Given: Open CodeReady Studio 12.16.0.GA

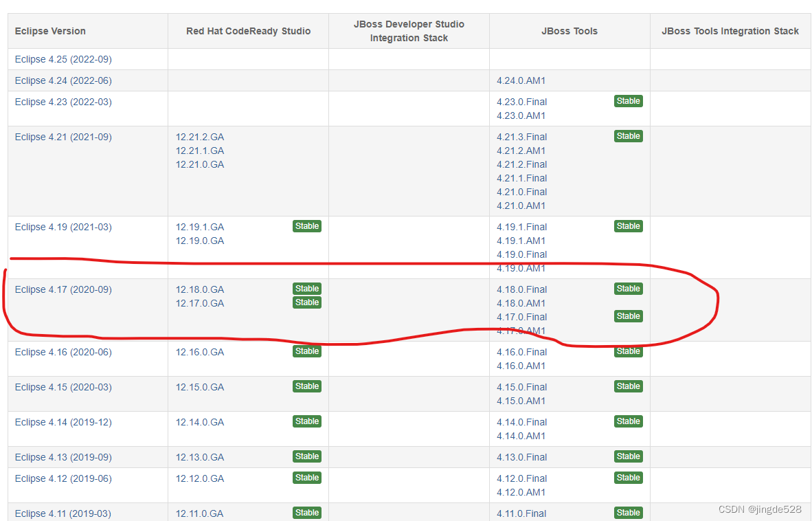Looking at the screenshot, I should click(x=200, y=352).
